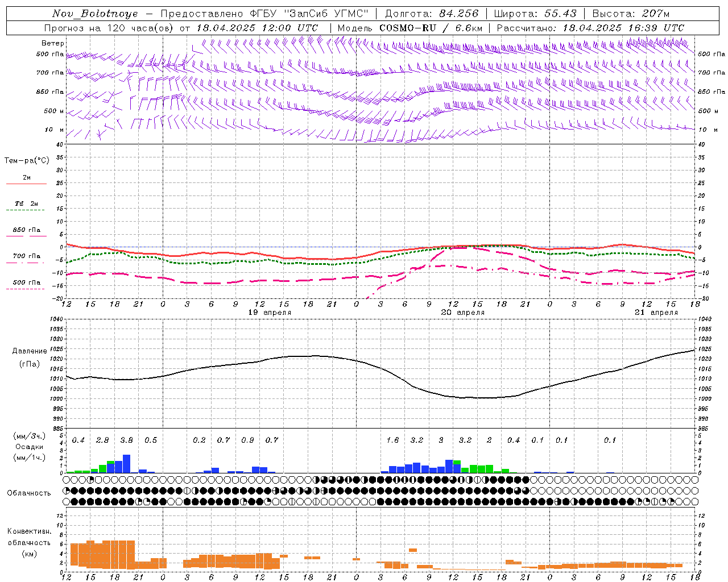The width and height of the screenshot is (728, 582).
Task: Click the latitude value 55.43
Action: [560, 14]
